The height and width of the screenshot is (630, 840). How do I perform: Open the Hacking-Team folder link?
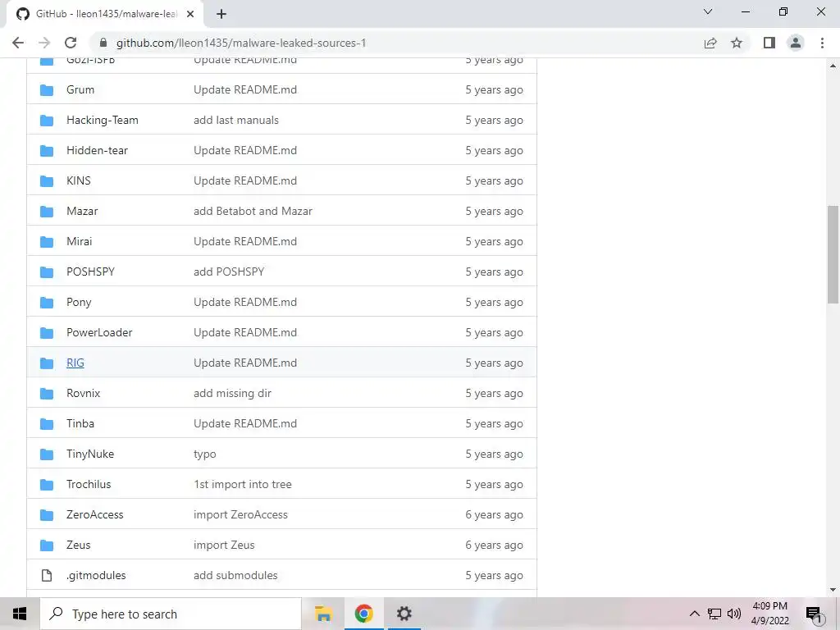(103, 121)
